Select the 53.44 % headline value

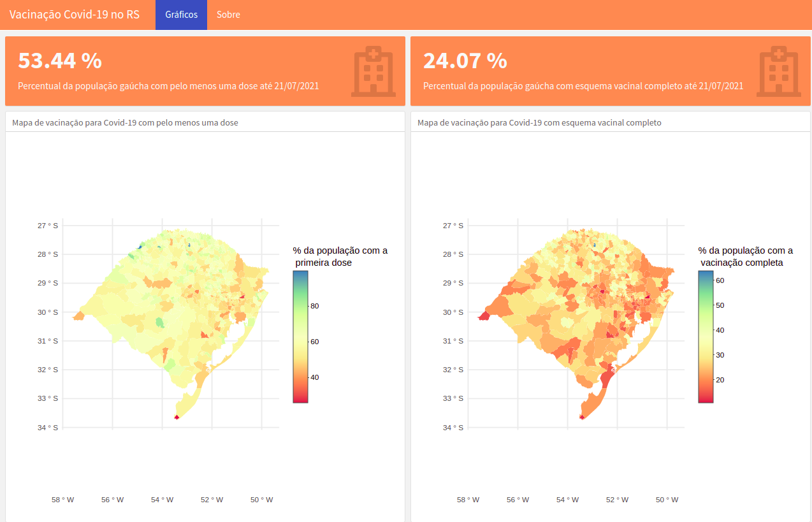pos(60,61)
